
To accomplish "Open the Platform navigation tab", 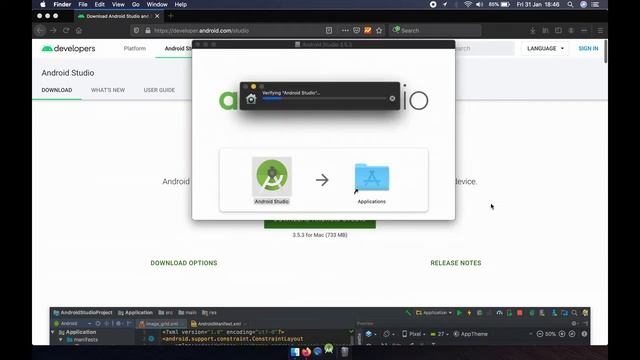I will [135, 48].
